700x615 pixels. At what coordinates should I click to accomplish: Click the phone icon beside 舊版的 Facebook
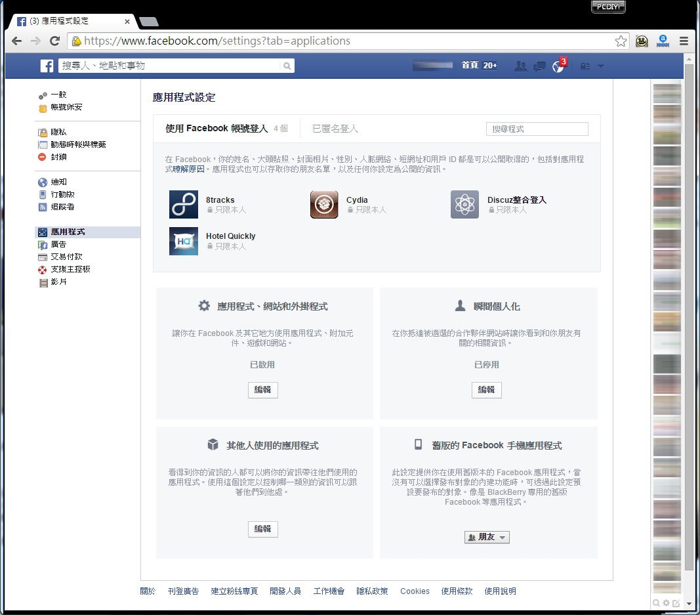pos(419,444)
